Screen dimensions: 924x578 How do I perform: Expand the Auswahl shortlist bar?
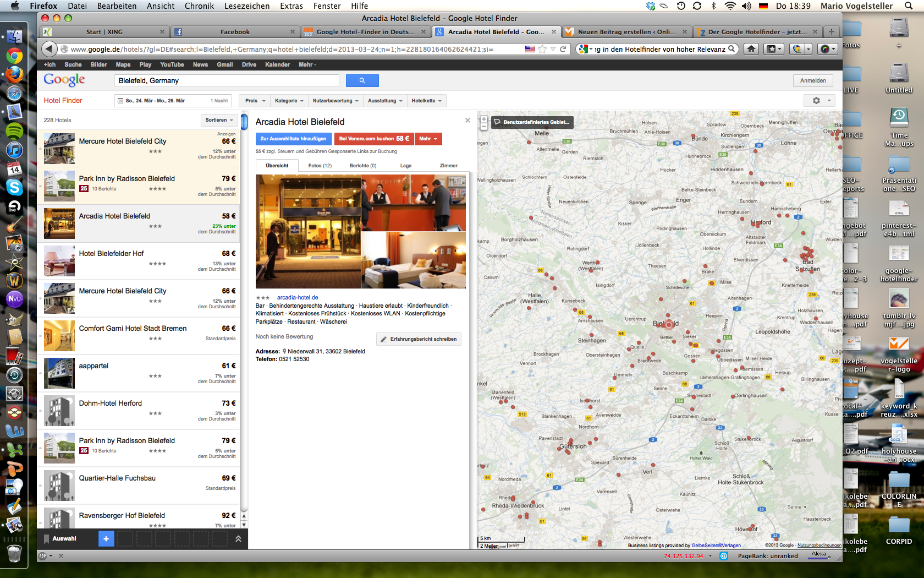click(x=238, y=539)
